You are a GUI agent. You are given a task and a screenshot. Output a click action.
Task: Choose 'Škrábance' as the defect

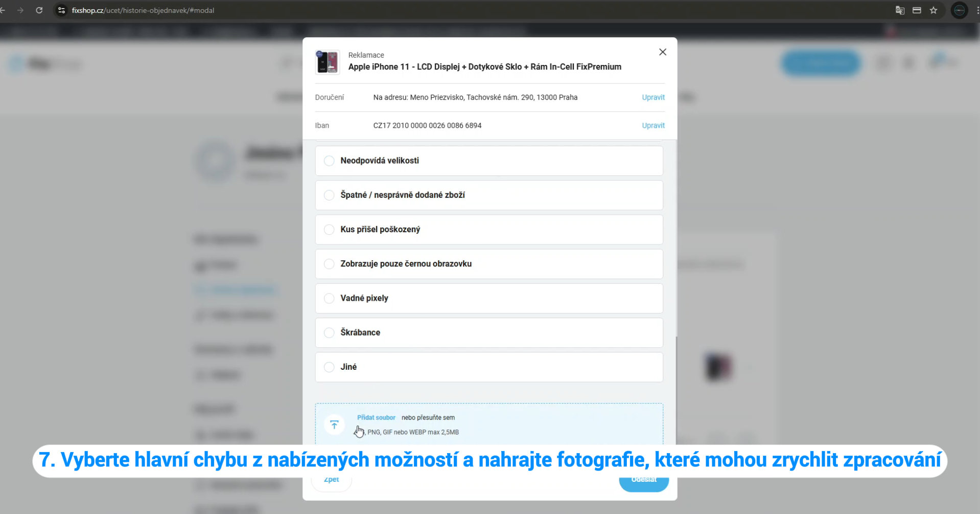330,332
